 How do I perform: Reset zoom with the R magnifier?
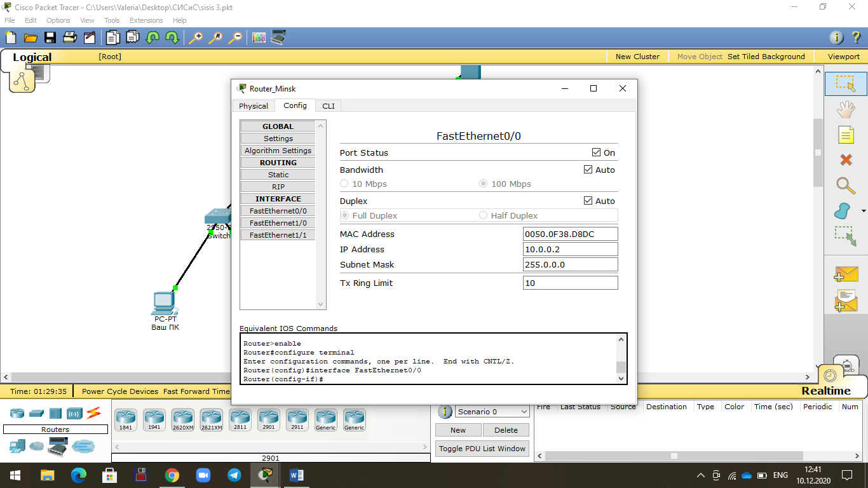pyautogui.click(x=215, y=37)
